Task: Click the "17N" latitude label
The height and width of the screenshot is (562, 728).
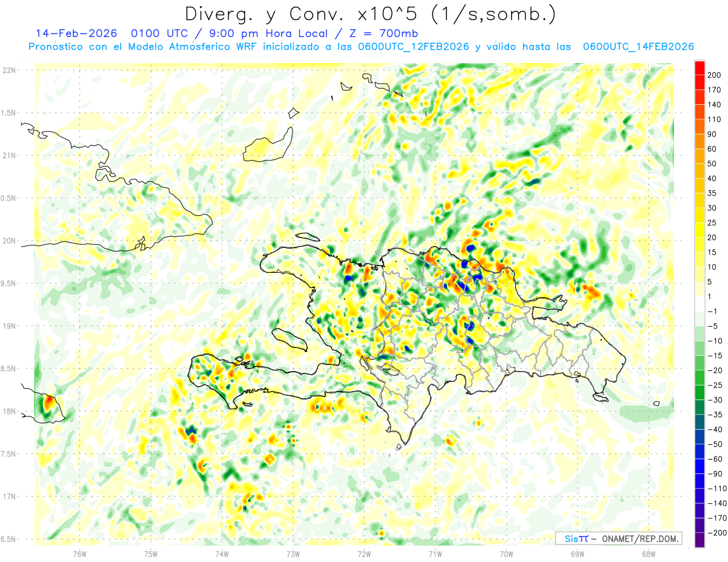Action: (x=9, y=497)
